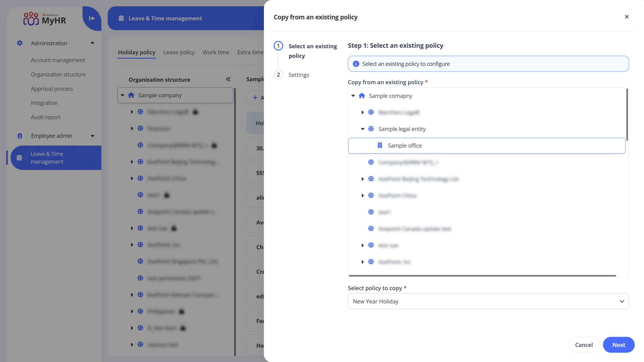Go to step 2 Settings
The width and height of the screenshot is (644, 362).
point(299,75)
